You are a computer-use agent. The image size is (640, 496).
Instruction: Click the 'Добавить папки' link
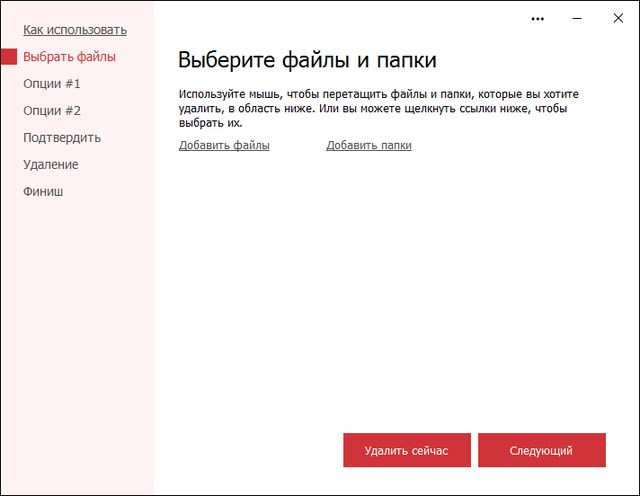(x=368, y=146)
